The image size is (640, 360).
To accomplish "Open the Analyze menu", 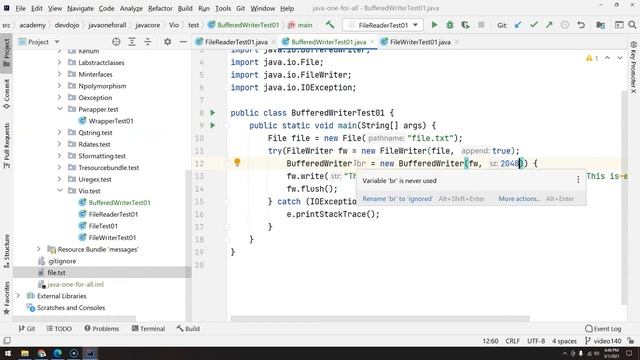I will tap(131, 8).
